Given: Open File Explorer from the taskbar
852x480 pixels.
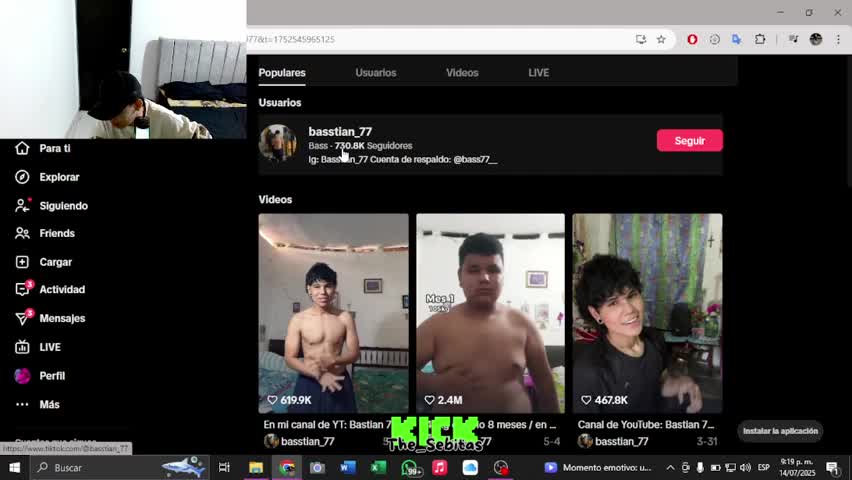Looking at the screenshot, I should click(x=256, y=467).
